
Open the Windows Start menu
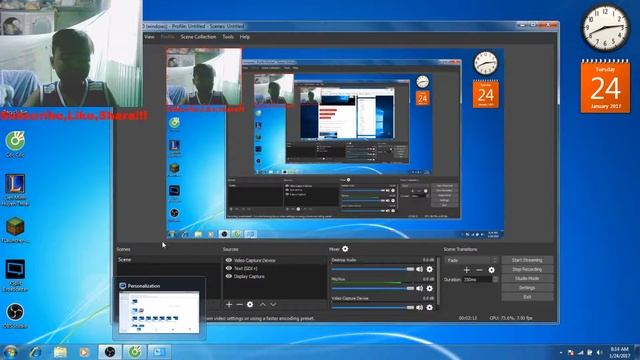(x=10, y=352)
